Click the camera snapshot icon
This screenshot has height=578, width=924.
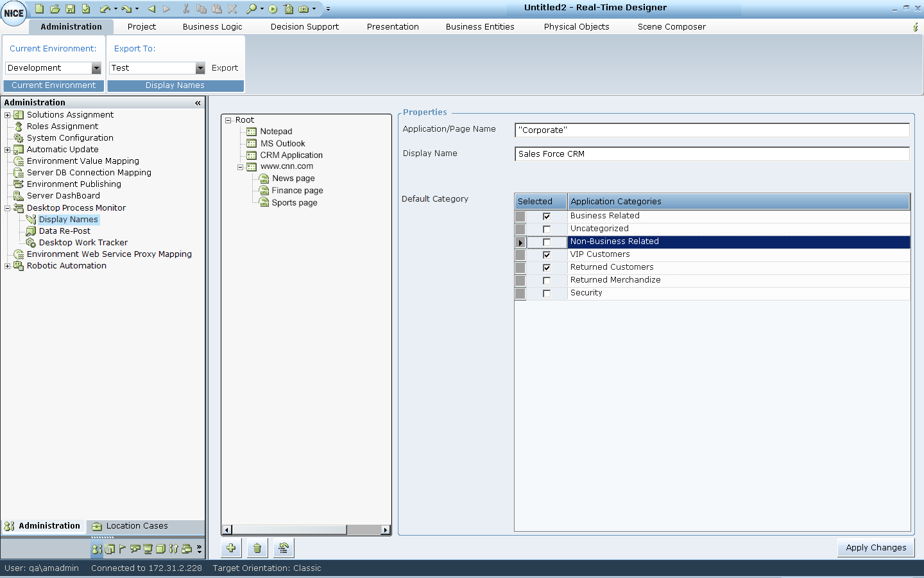click(304, 9)
